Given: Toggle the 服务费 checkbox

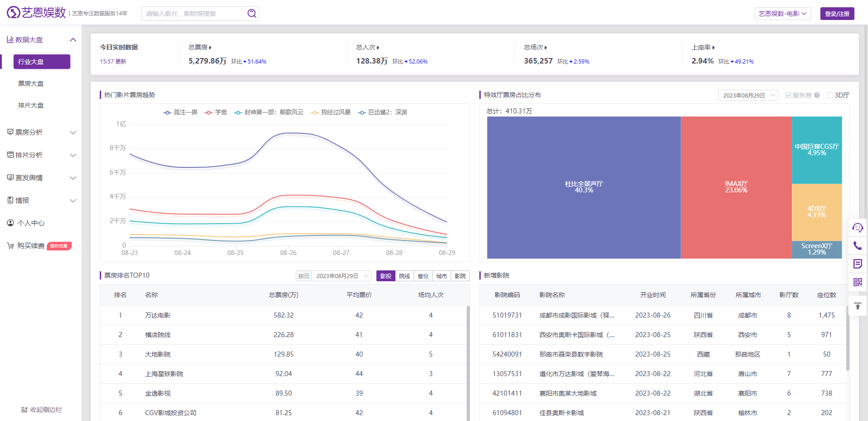Looking at the screenshot, I should pos(788,95).
